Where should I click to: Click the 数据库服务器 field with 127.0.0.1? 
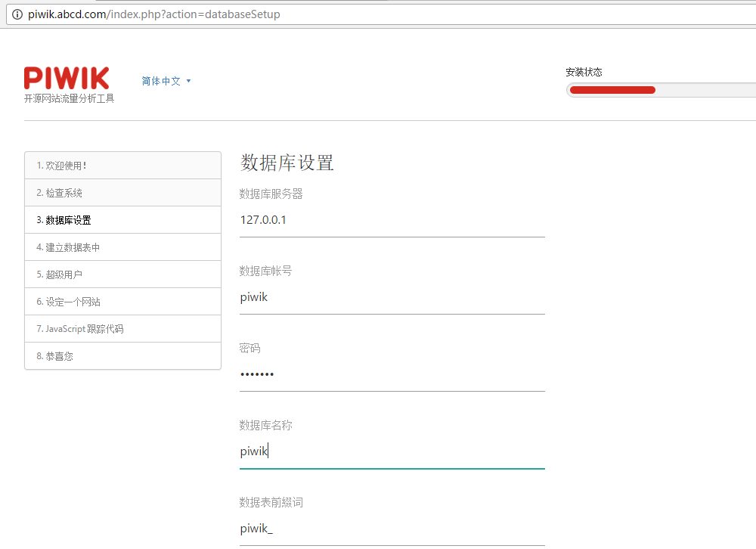[x=392, y=221]
